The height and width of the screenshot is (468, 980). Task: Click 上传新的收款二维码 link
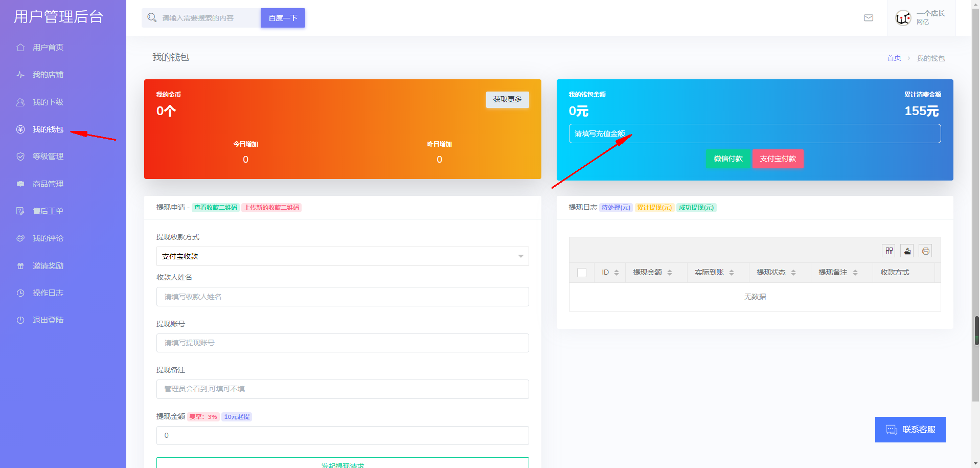pos(271,208)
